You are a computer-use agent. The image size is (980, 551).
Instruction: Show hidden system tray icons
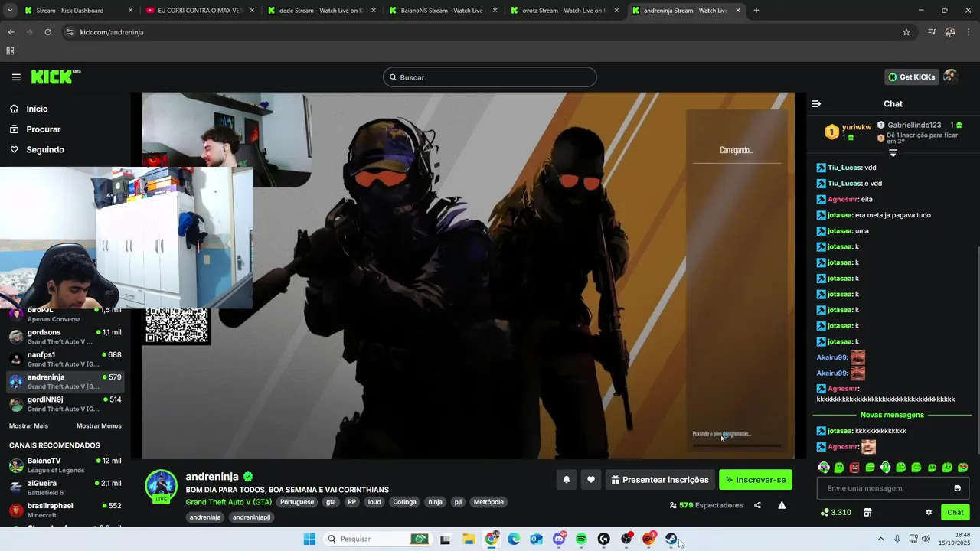(880, 539)
